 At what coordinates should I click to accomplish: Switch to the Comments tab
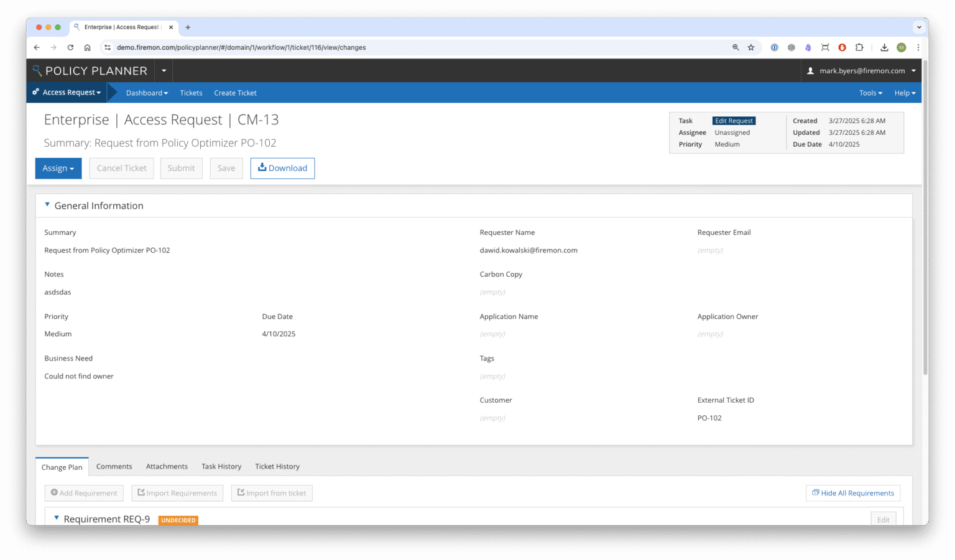point(114,466)
